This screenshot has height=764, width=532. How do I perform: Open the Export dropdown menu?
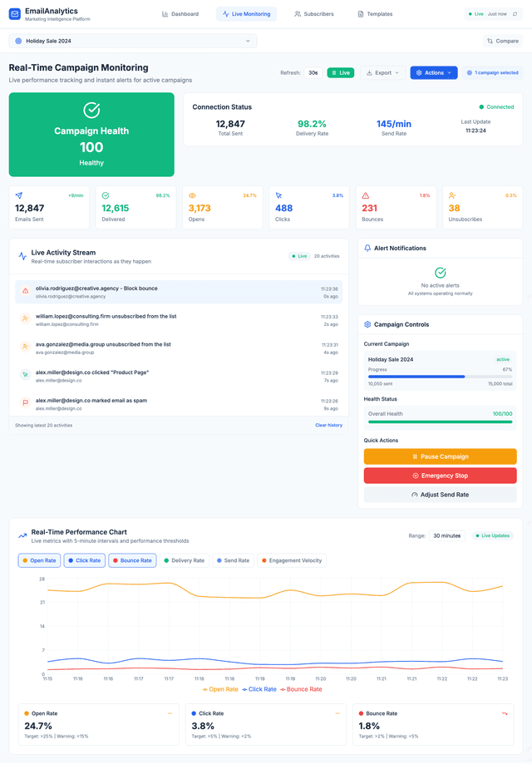[x=383, y=73]
